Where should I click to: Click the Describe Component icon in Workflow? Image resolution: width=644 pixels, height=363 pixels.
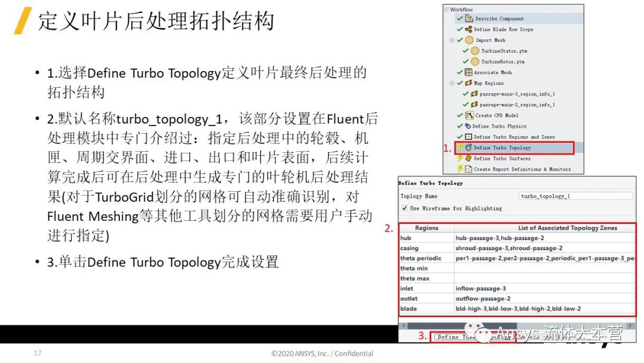(469, 19)
